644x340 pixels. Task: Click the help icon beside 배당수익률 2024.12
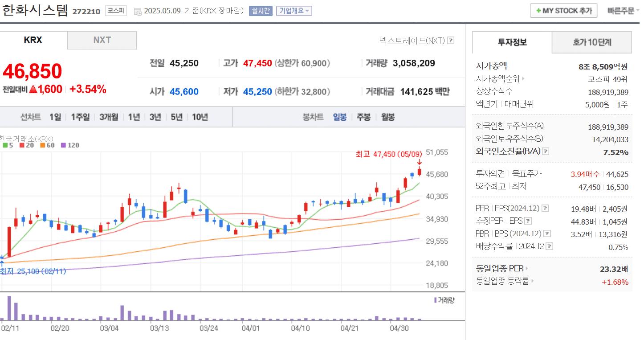tap(550, 246)
